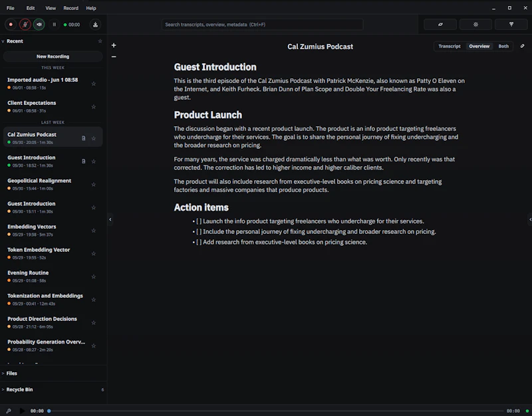Image resolution: width=532 pixels, height=416 pixels.
Task: Check the 'Include the personal journey' action item
Action: (199, 232)
